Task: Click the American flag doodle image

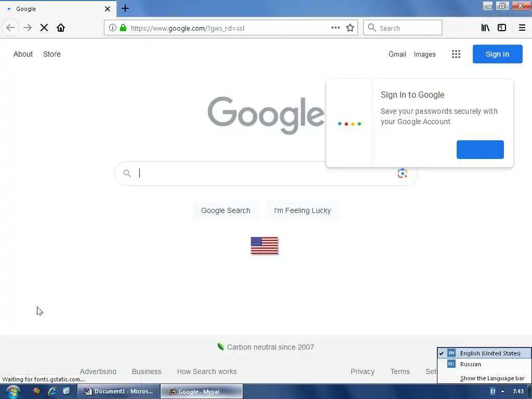Action: point(264,246)
